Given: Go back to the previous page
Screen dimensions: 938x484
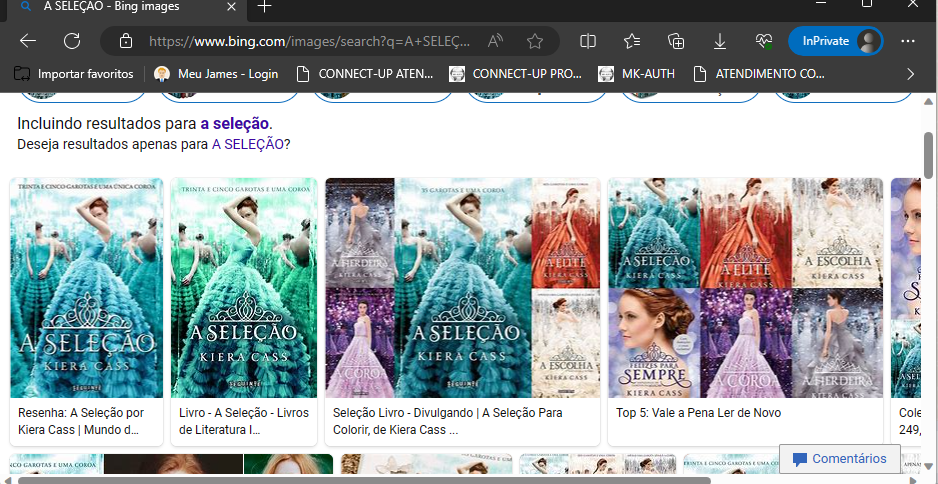Looking at the screenshot, I should (28, 41).
